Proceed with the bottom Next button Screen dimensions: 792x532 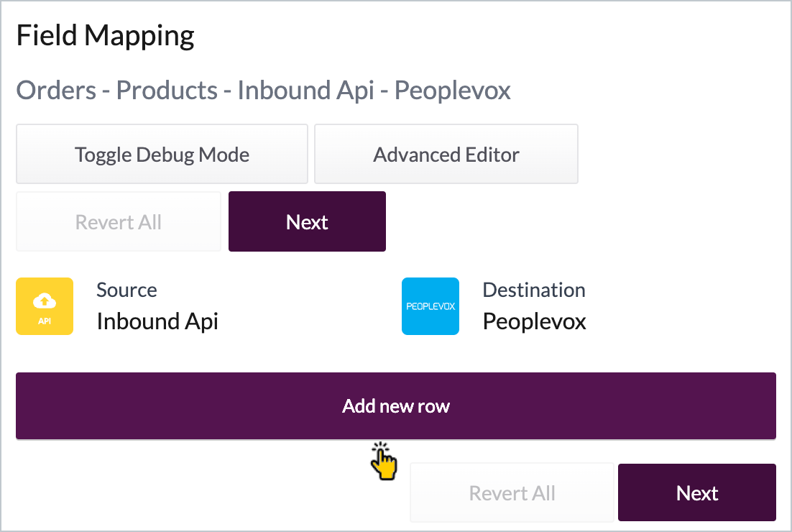coord(697,492)
